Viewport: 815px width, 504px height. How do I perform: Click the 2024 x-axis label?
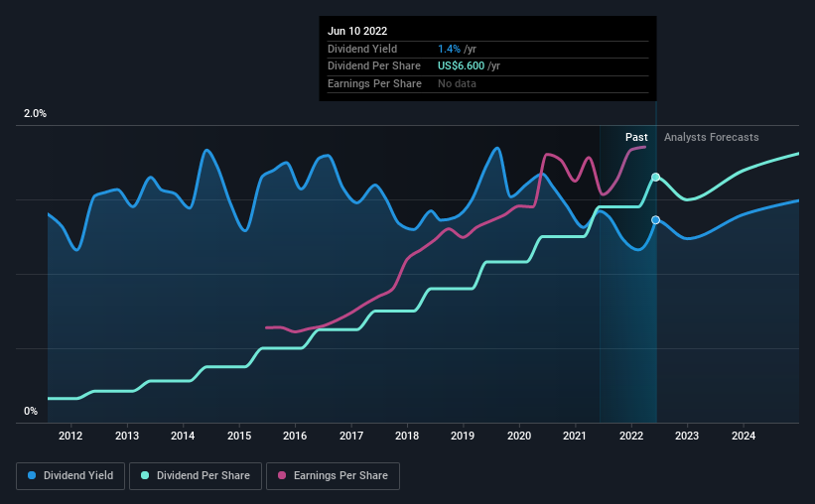744,436
